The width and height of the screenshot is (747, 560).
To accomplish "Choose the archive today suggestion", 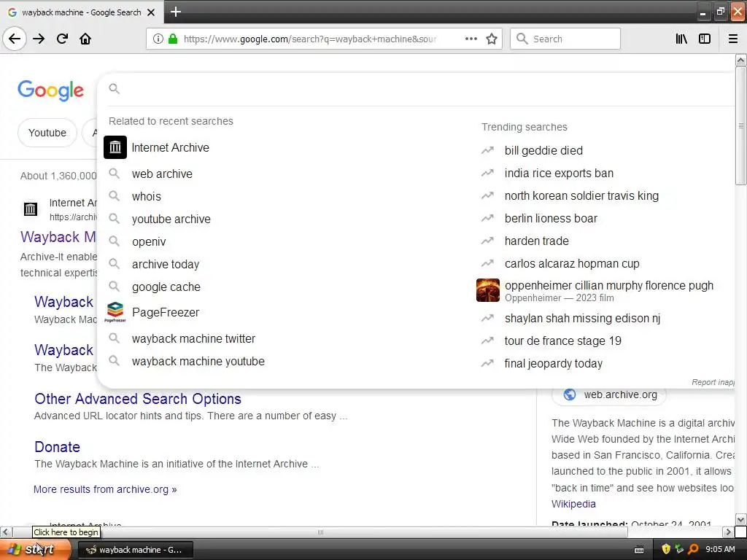I will [x=166, y=264].
